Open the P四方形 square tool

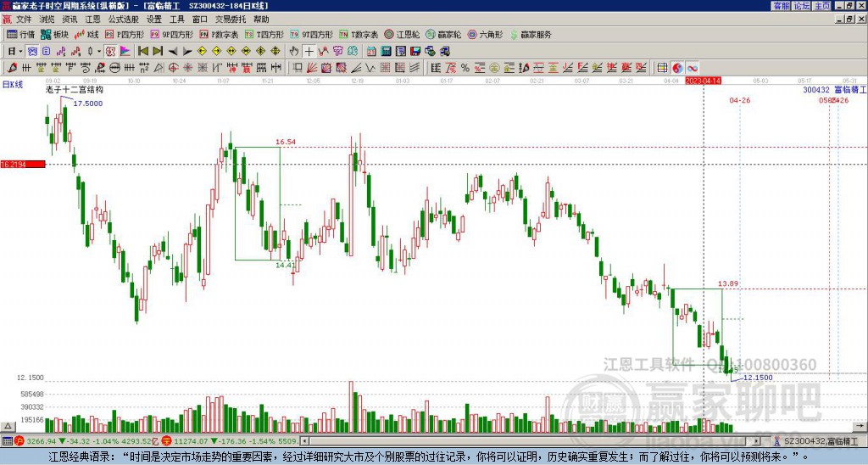(x=124, y=35)
